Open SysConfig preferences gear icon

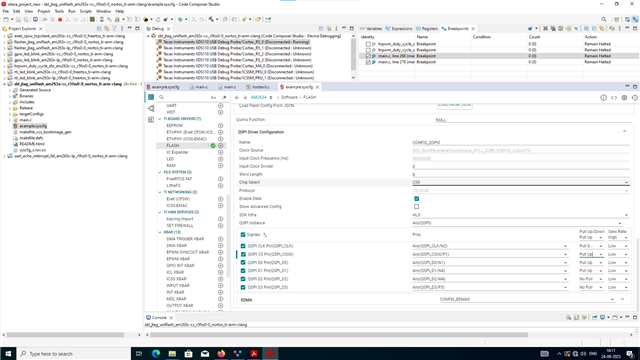tap(624, 98)
